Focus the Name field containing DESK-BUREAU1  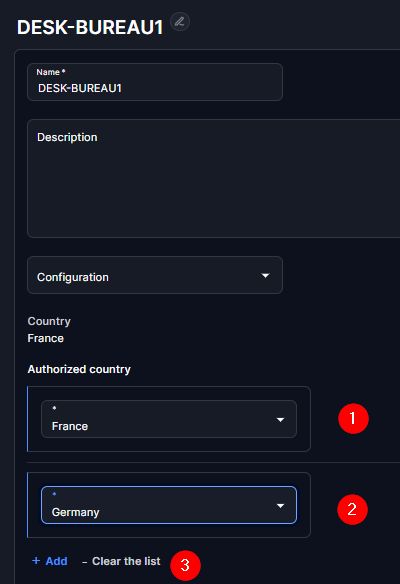155,82
